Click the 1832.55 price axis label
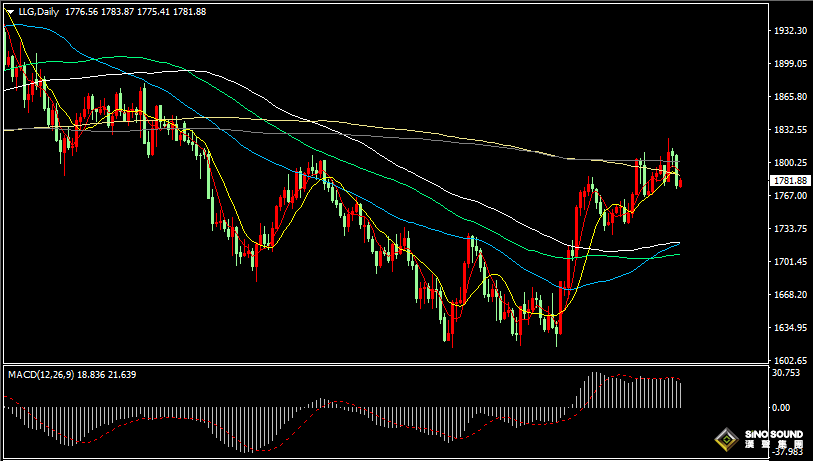This screenshot has height=461, width=813. click(x=791, y=130)
